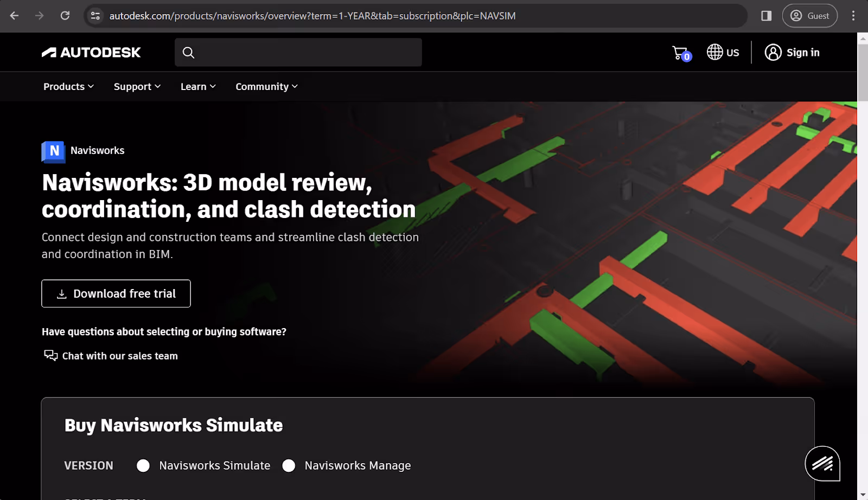Click the chat bubbles icon
The image size is (868, 500).
click(x=51, y=355)
